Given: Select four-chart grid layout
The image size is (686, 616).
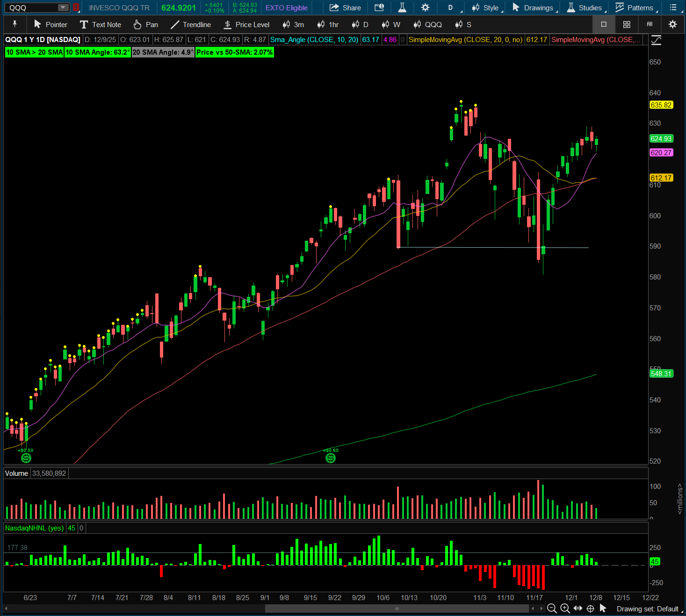Looking at the screenshot, I should coord(627,24).
